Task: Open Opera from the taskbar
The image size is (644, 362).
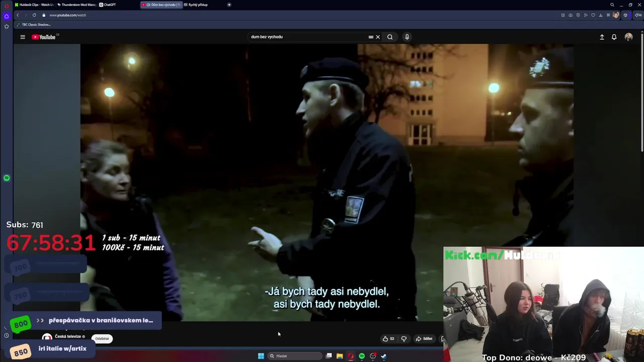Action: tap(351, 356)
